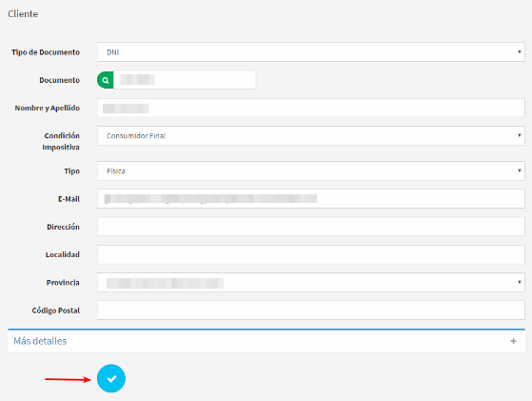The height and width of the screenshot is (401, 532).
Task: Open the Provincia dropdown
Action: click(311, 283)
